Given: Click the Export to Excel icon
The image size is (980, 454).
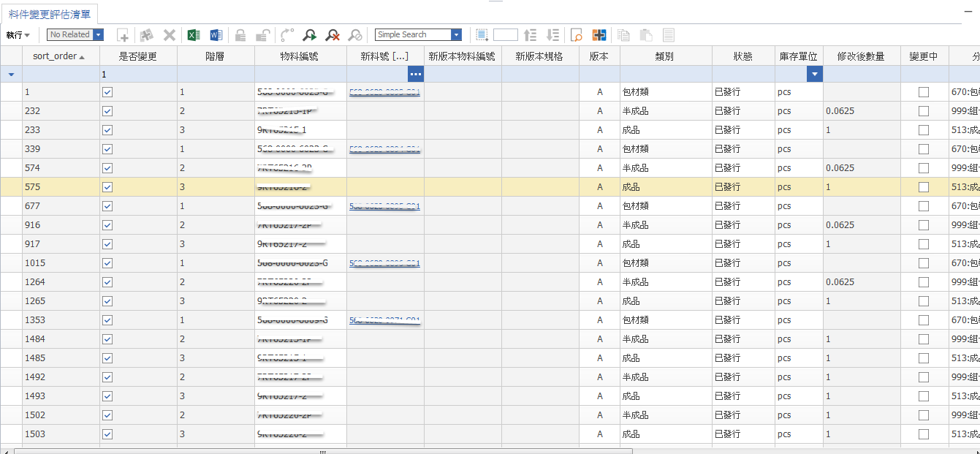Looking at the screenshot, I should 194,35.
